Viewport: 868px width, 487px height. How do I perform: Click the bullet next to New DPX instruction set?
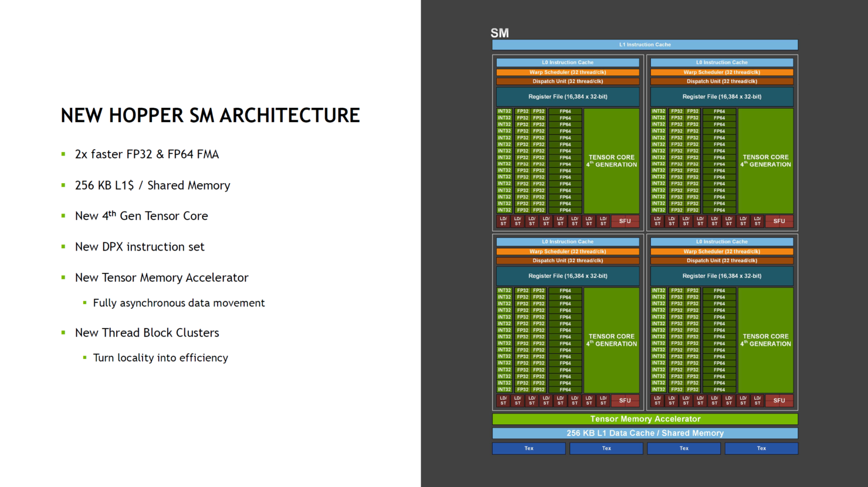(63, 246)
